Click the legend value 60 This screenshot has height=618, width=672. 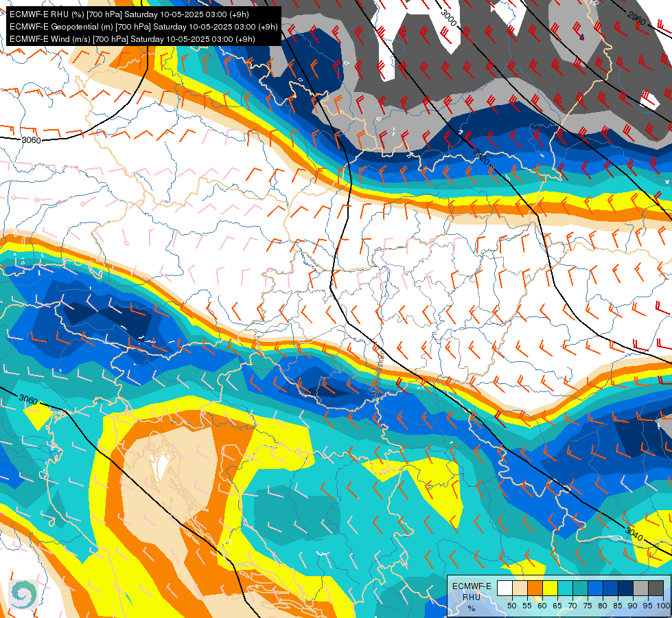tap(542, 606)
